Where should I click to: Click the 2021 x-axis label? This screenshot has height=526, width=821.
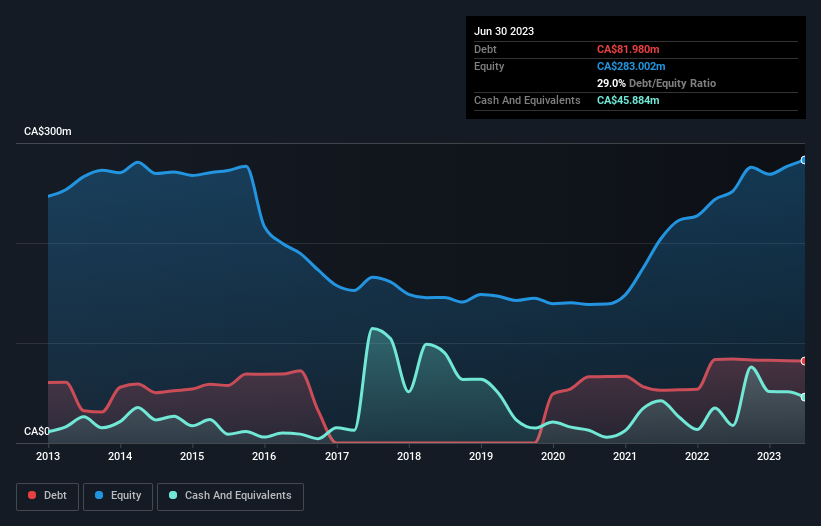tap(625, 456)
